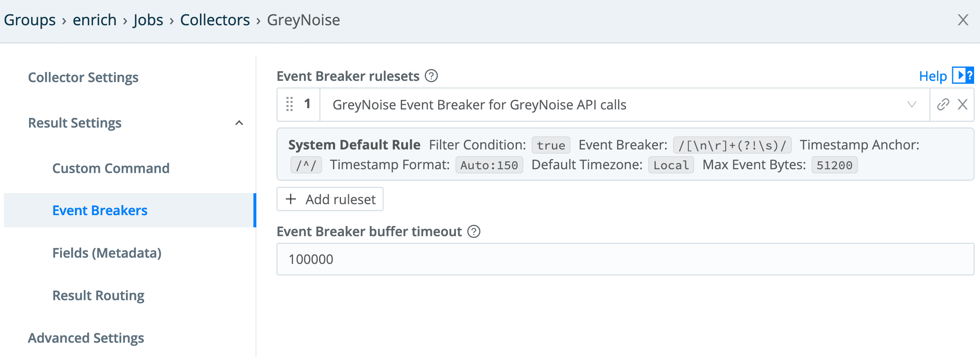Click the drag handle of ruleset 1

tap(290, 104)
